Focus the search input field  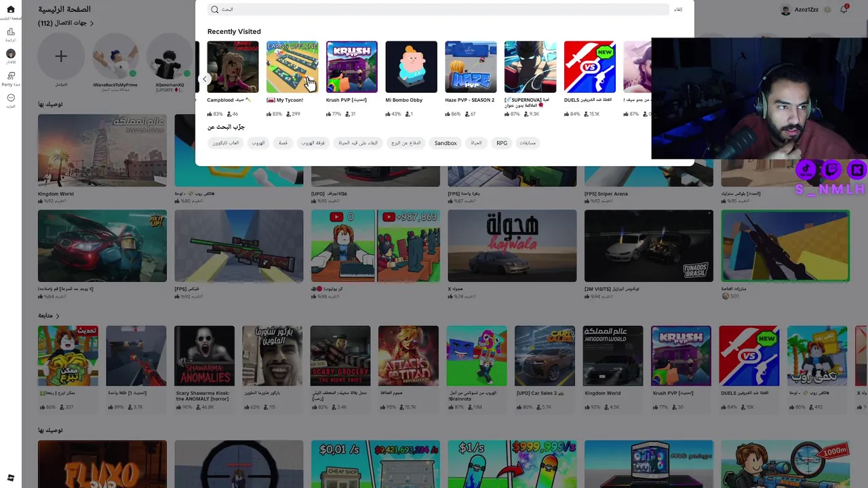point(439,9)
